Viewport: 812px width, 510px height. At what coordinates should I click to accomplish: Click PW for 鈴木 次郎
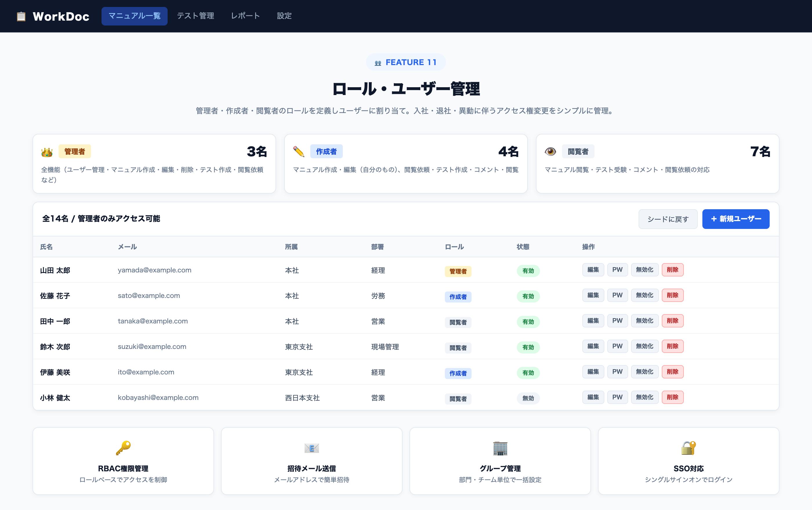tap(617, 346)
